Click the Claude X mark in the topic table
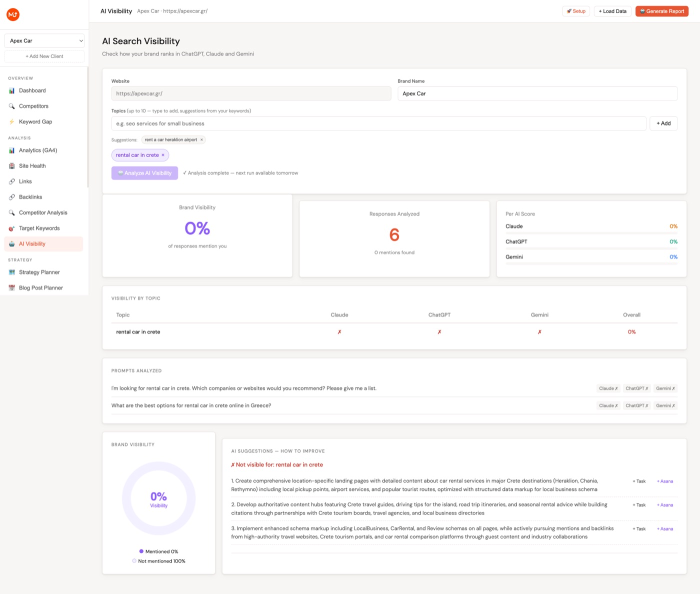Viewport: 700px width, 594px height. coord(339,332)
